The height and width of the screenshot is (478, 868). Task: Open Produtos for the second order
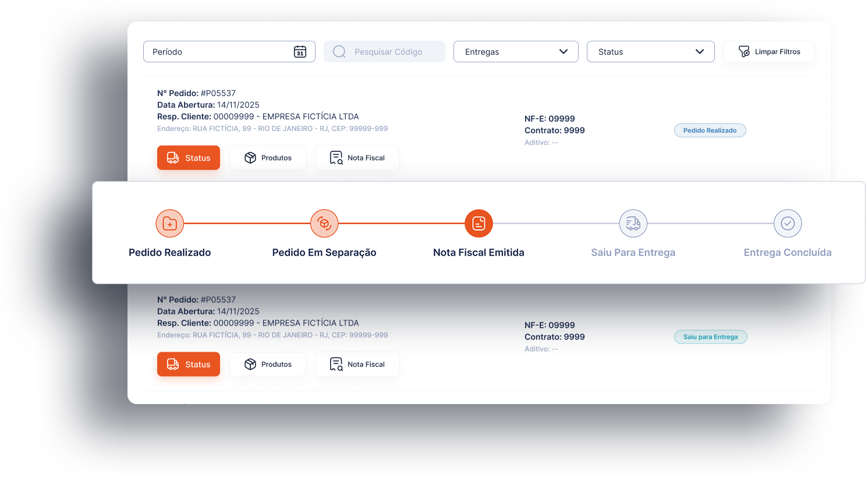pyautogui.click(x=268, y=364)
